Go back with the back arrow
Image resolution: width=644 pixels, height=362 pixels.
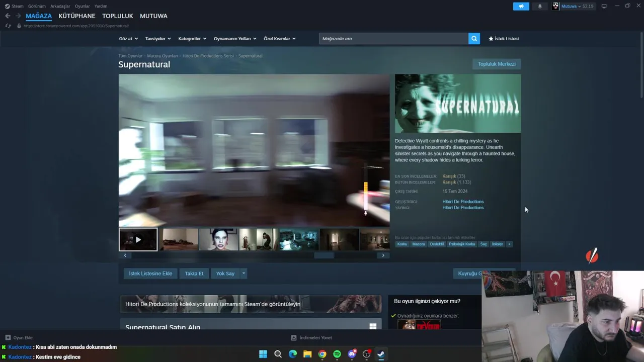pyautogui.click(x=8, y=16)
